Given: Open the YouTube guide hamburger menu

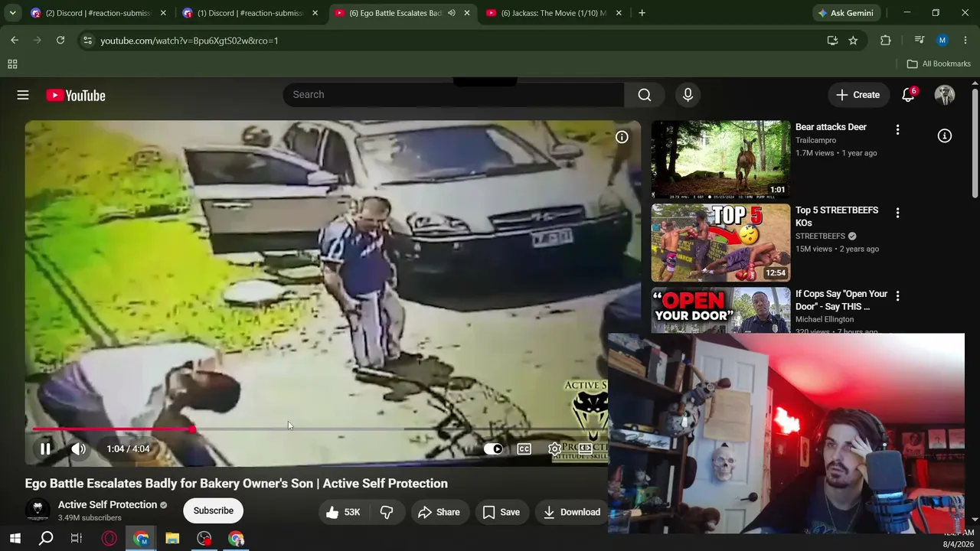Looking at the screenshot, I should (x=23, y=95).
